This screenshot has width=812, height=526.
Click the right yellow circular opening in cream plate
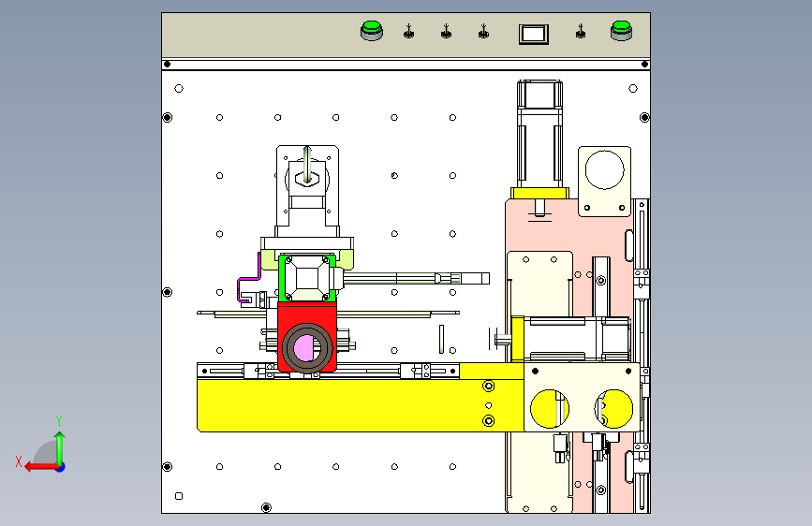(613, 408)
